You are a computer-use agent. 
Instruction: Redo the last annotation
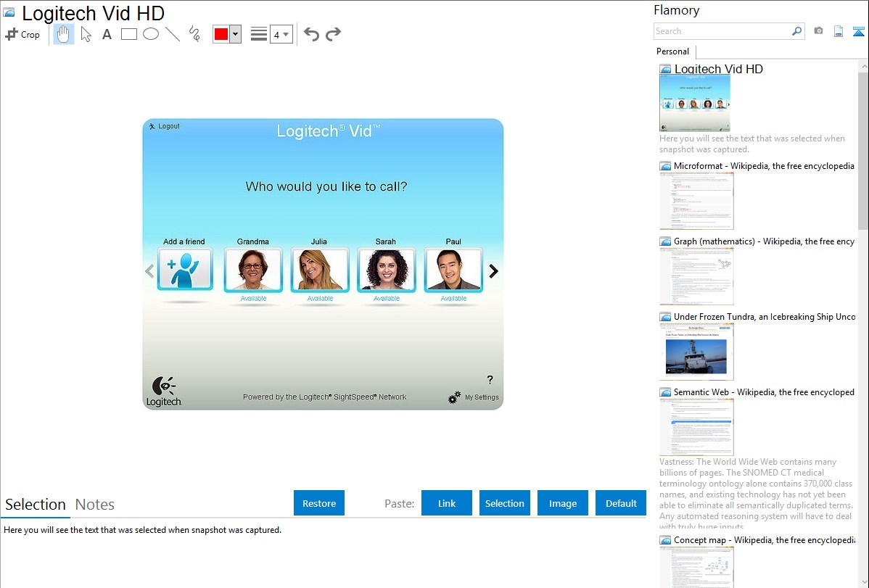(x=333, y=34)
